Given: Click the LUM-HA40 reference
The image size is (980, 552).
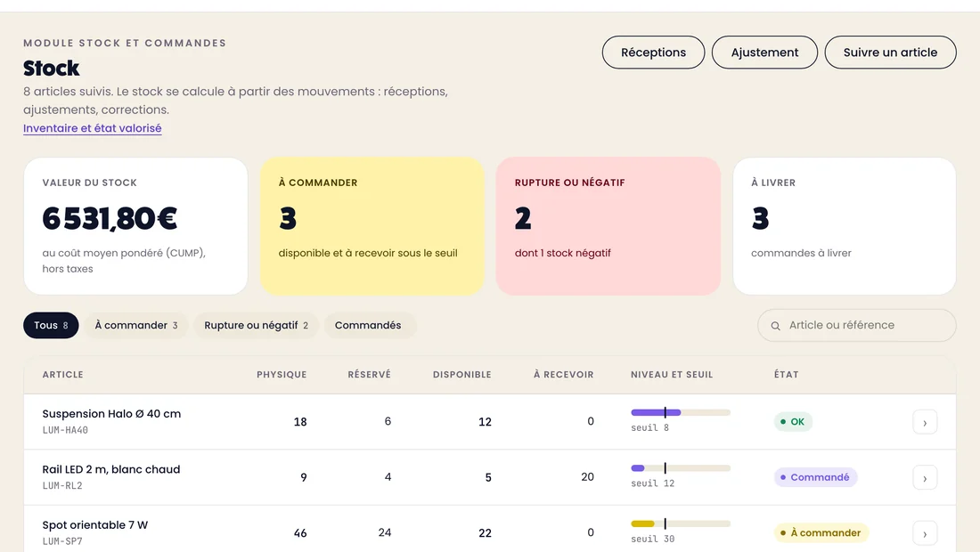Looking at the screenshot, I should click(x=65, y=430).
